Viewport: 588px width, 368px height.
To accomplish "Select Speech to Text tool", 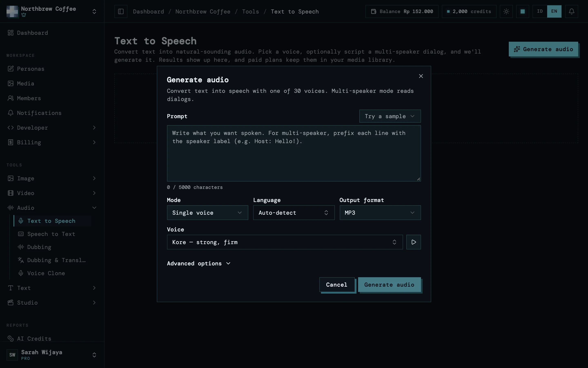I will [52, 234].
